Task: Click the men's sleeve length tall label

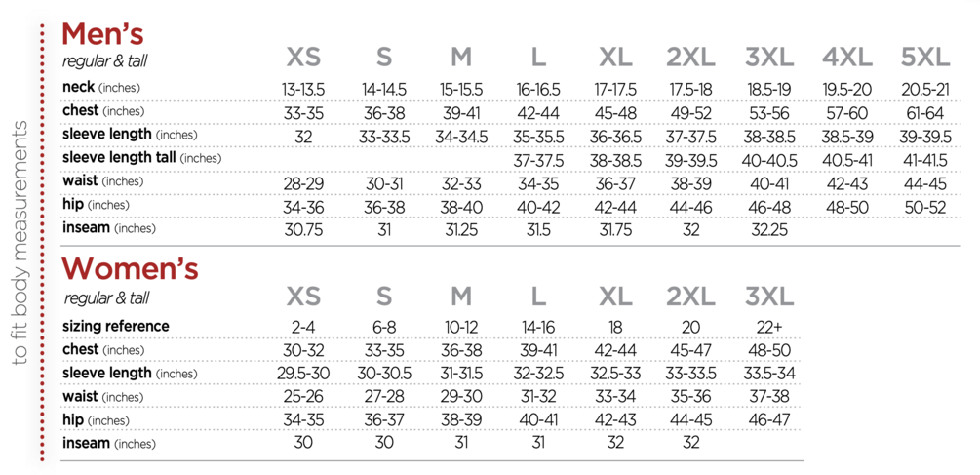Action: 141,158
